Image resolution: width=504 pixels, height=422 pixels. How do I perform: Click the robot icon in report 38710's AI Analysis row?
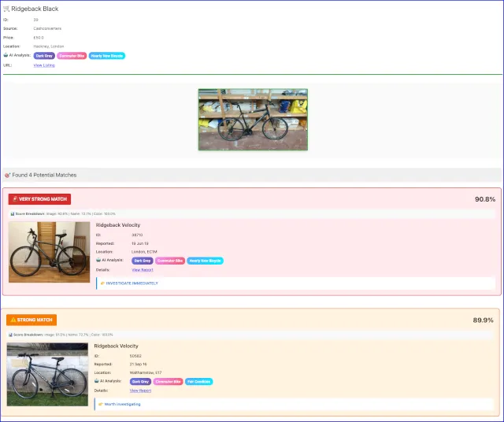click(x=98, y=260)
